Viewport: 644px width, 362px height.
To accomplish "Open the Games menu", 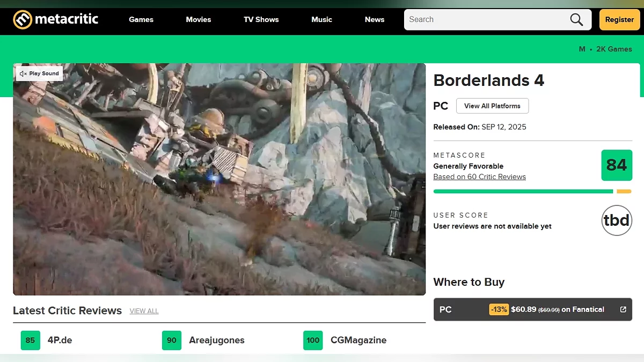I will pyautogui.click(x=141, y=20).
